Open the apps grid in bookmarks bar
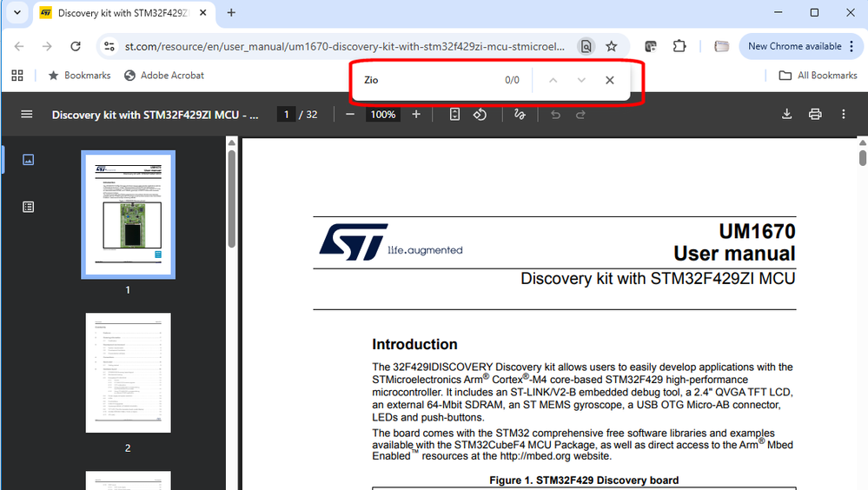Viewport: 868px width, 490px height. [x=17, y=76]
